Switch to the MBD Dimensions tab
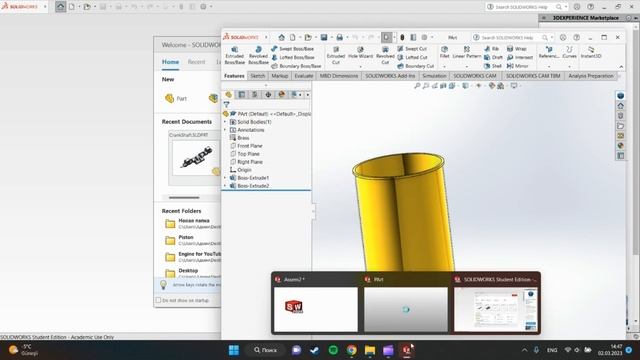The width and height of the screenshot is (640, 360). pos(339,76)
